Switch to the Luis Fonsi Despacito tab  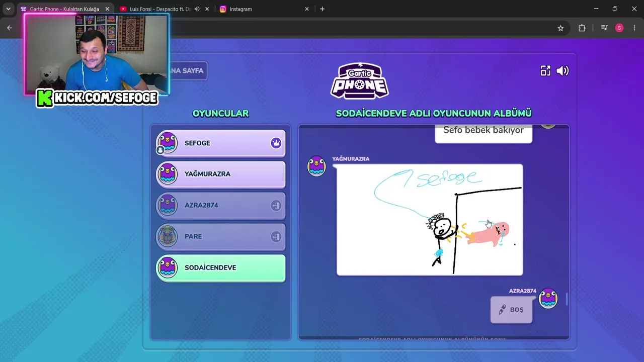[160, 9]
